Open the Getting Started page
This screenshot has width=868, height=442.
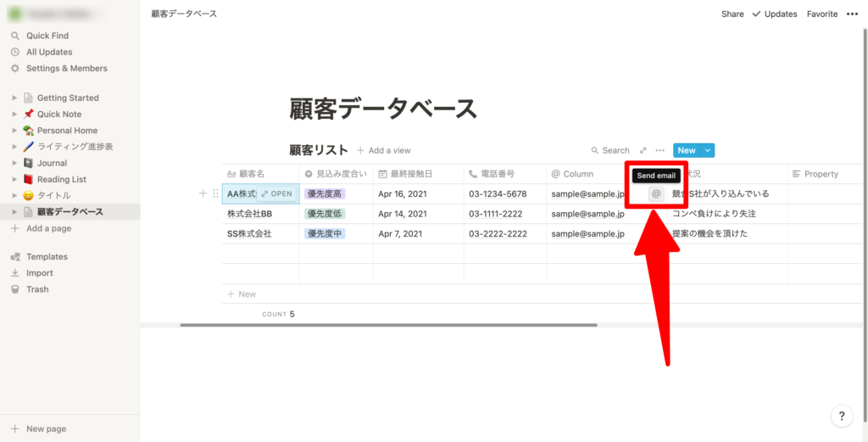pyautogui.click(x=70, y=98)
